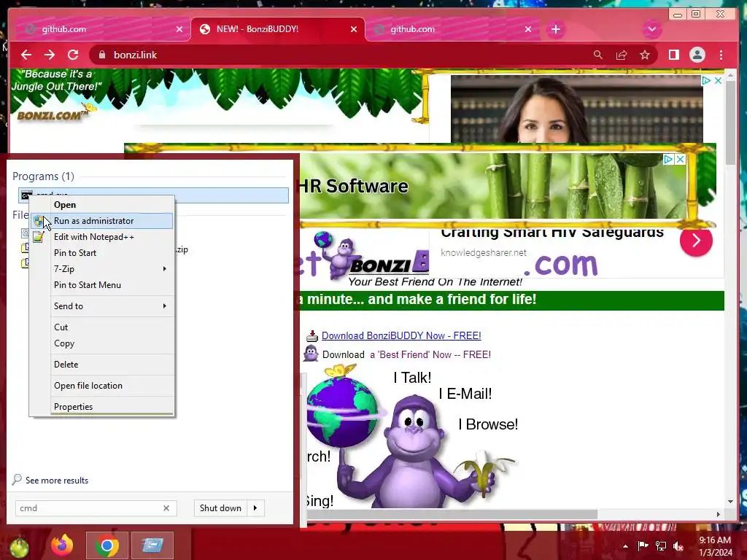The width and height of the screenshot is (747, 560).
Task: Select Pin to Start
Action: pos(102,253)
